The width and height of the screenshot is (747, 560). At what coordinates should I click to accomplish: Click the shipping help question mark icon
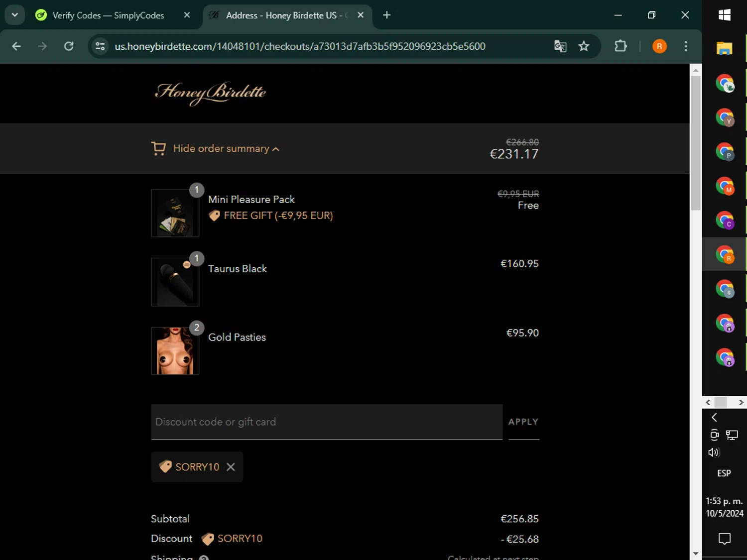pyautogui.click(x=204, y=558)
